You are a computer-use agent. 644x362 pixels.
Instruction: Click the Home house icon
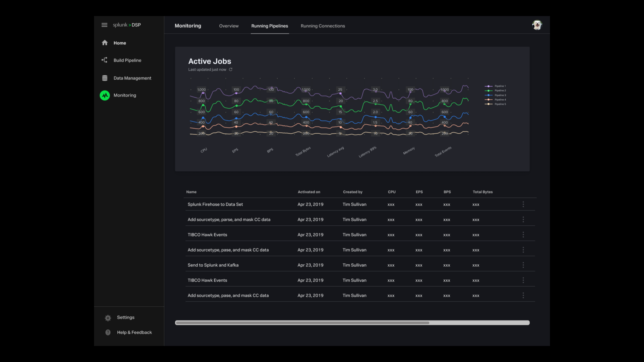[105, 43]
